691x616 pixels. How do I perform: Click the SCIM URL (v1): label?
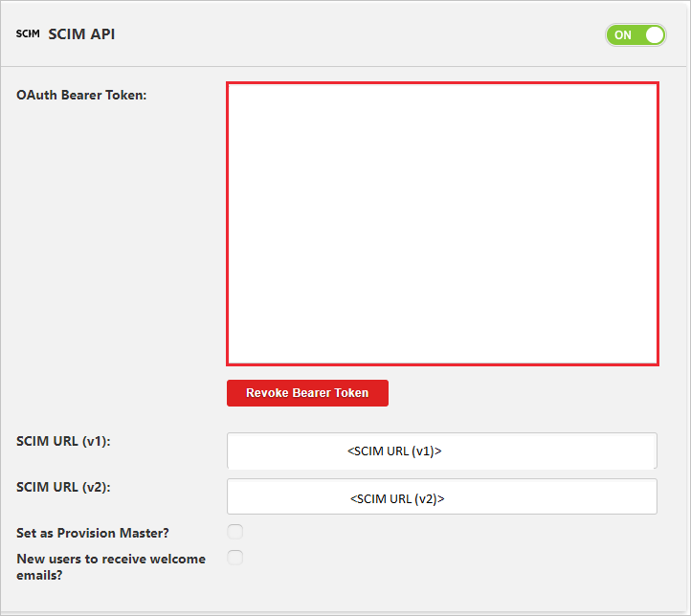pyautogui.click(x=63, y=441)
